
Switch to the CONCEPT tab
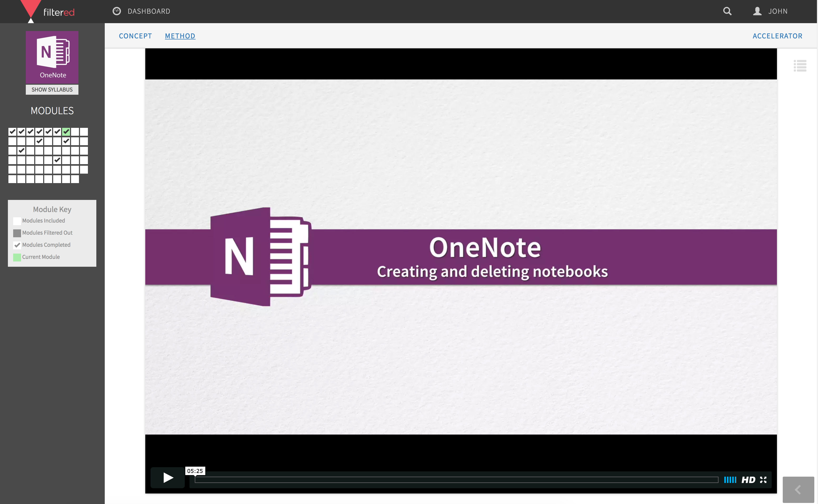point(135,36)
